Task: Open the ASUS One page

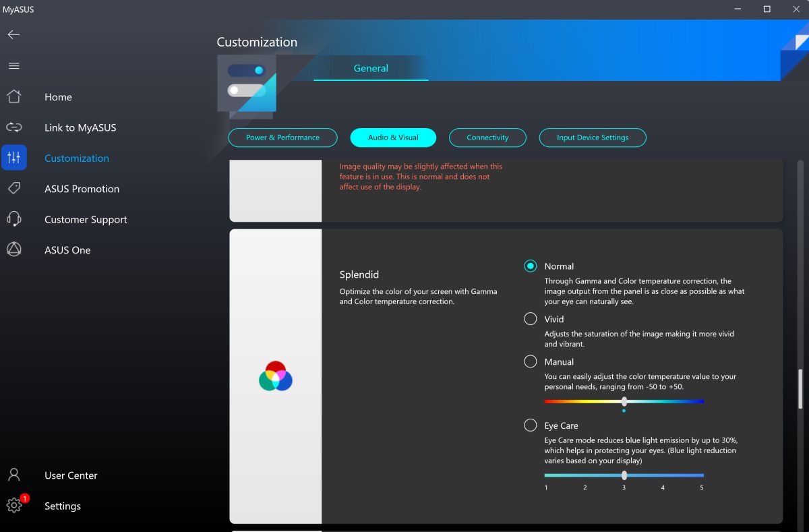Action: pyautogui.click(x=67, y=250)
